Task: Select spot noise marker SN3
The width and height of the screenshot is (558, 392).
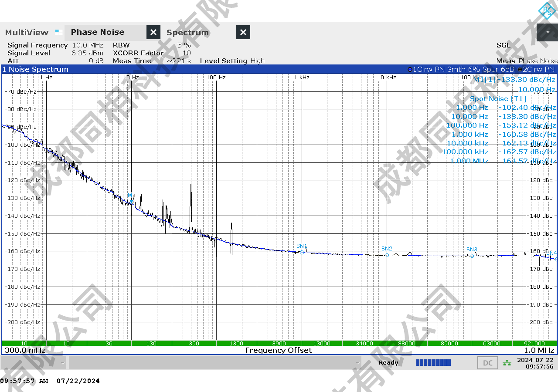Action: click(x=472, y=255)
